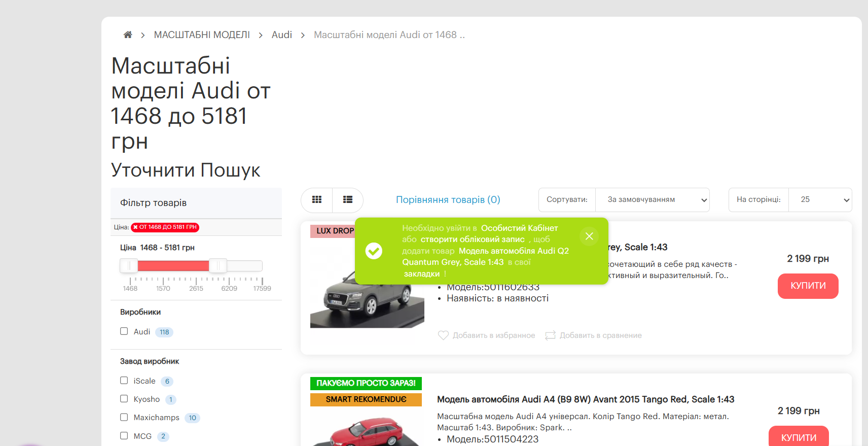Toggle the Maxichamps filter checkbox
This screenshot has width=868, height=446.
tap(124, 417)
